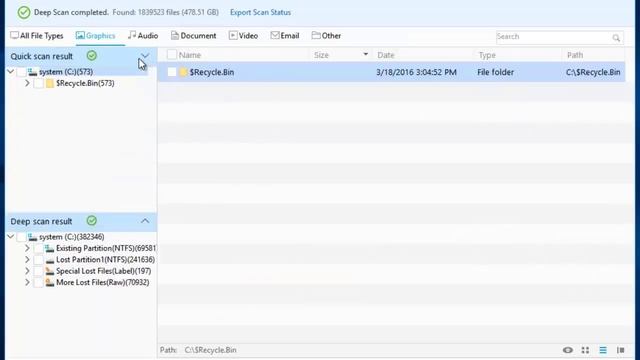This screenshot has height=360, width=640.
Task: Click Found: 1839523 files (478.51 GB) text
Action: coord(166,13)
